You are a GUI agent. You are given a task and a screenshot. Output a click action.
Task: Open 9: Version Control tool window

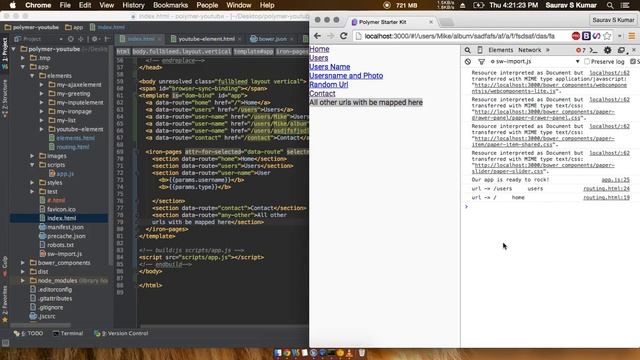coord(121,333)
